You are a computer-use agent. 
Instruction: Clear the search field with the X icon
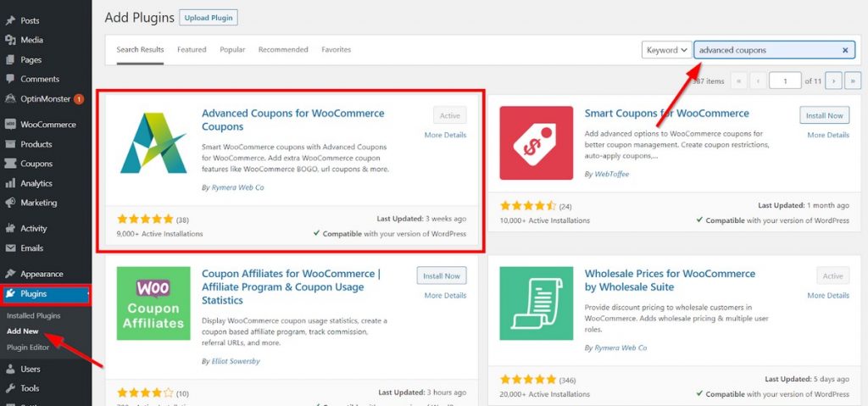845,50
